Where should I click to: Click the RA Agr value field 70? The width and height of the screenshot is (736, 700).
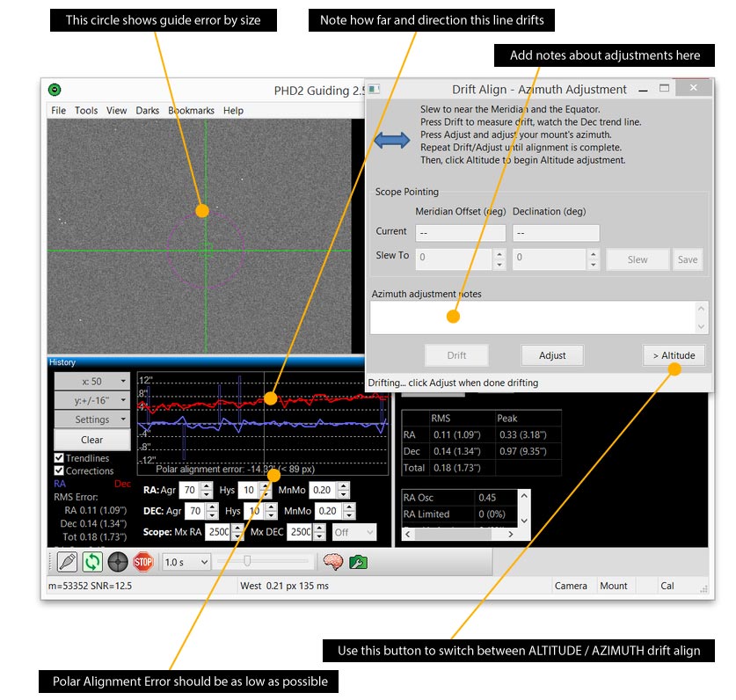click(190, 490)
